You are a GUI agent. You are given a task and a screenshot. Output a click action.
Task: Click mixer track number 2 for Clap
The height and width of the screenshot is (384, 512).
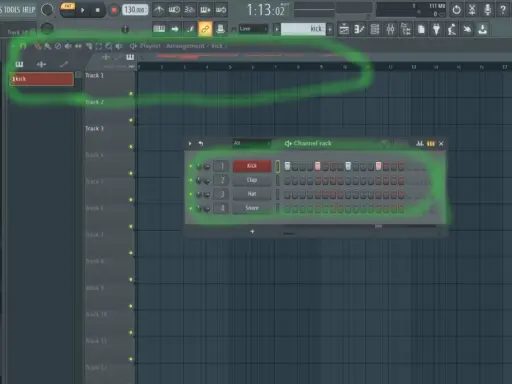221,180
